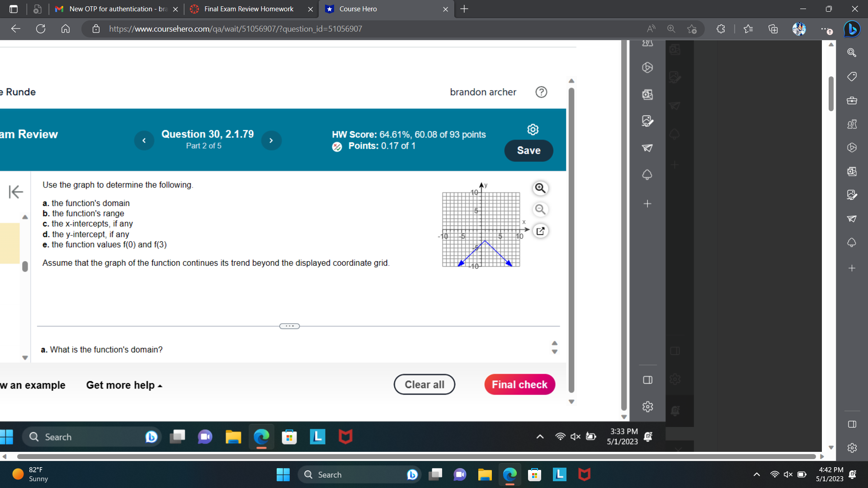Open Edge sidebar search tool
This screenshot has width=868, height=488.
pos(852,53)
